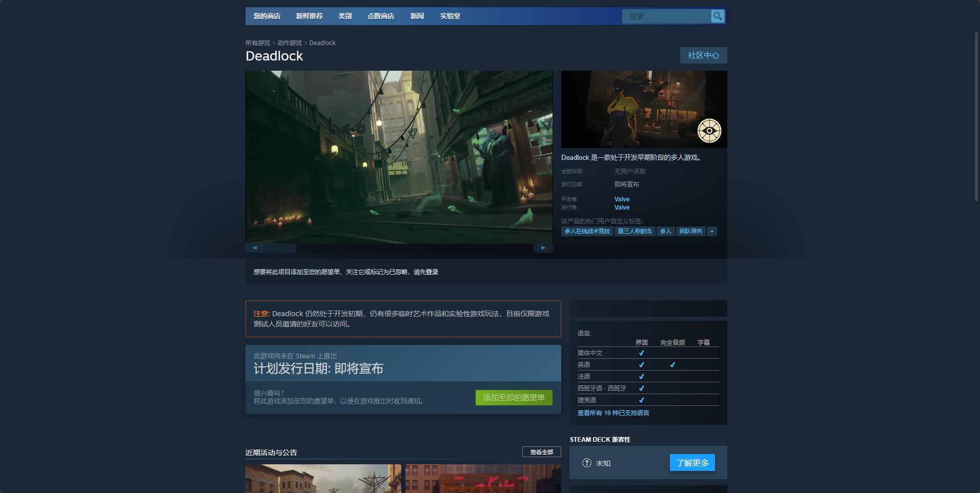Click inside the 搜索 search field
980x493 pixels.
(666, 16)
